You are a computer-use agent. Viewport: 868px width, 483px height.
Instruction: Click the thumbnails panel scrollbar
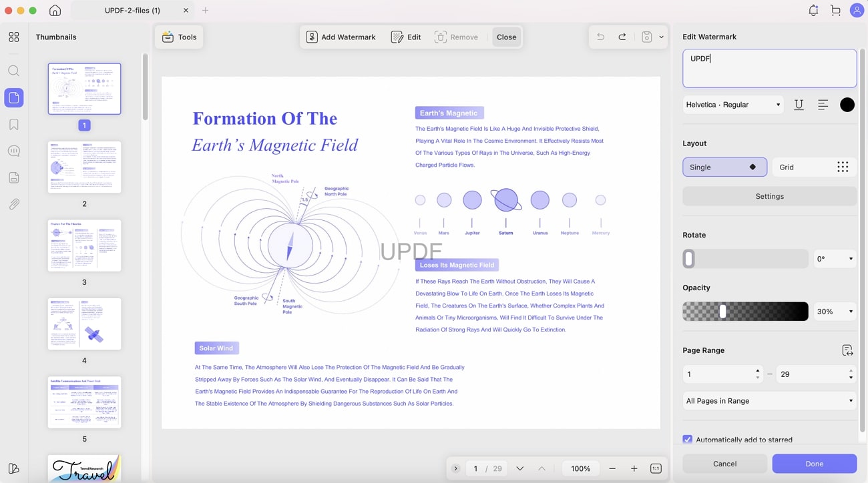pos(145,87)
